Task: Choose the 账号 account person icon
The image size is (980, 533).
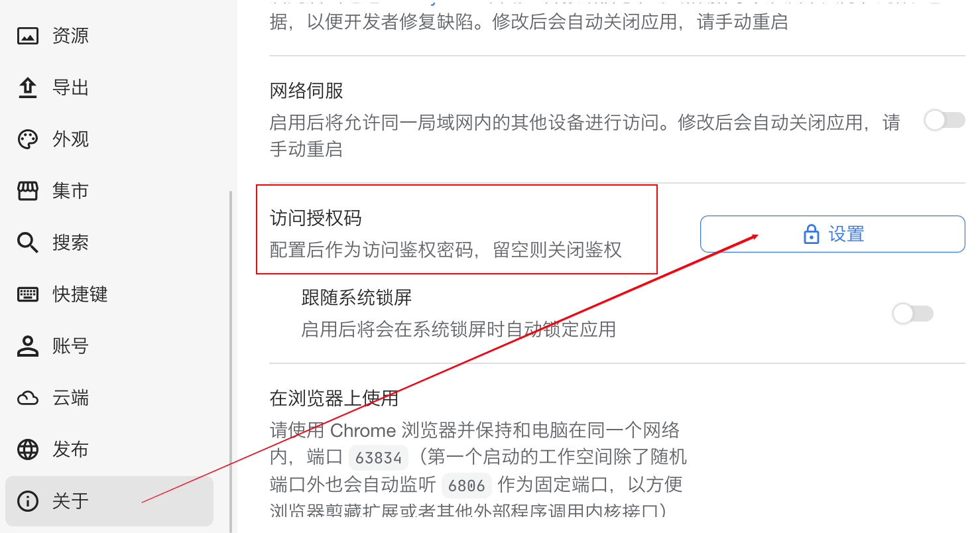Action: tap(28, 346)
